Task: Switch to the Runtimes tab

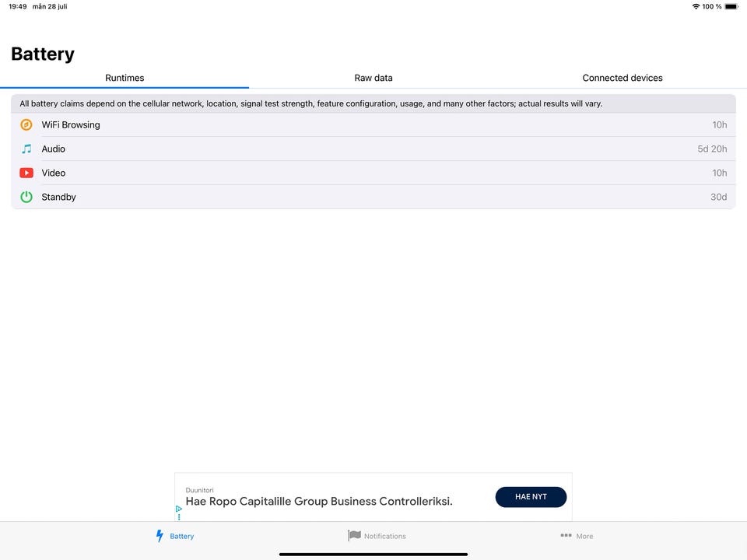Action: tap(124, 78)
